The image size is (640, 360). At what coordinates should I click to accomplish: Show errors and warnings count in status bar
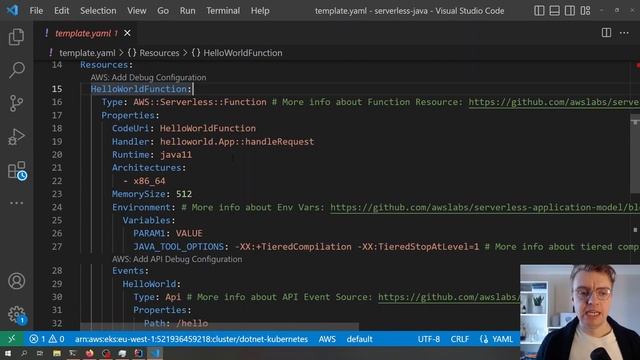click(47, 339)
